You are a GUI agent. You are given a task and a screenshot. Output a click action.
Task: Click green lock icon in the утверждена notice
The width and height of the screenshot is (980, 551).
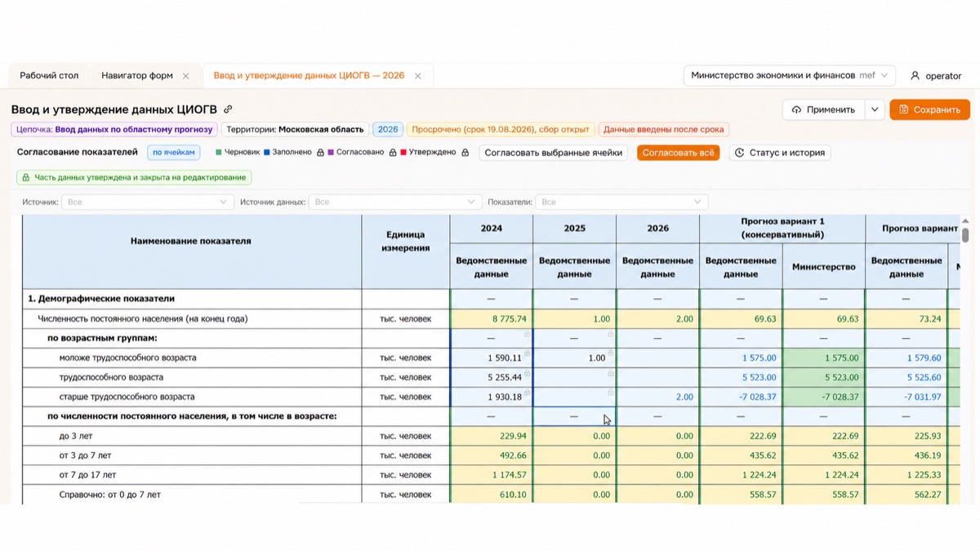[25, 177]
